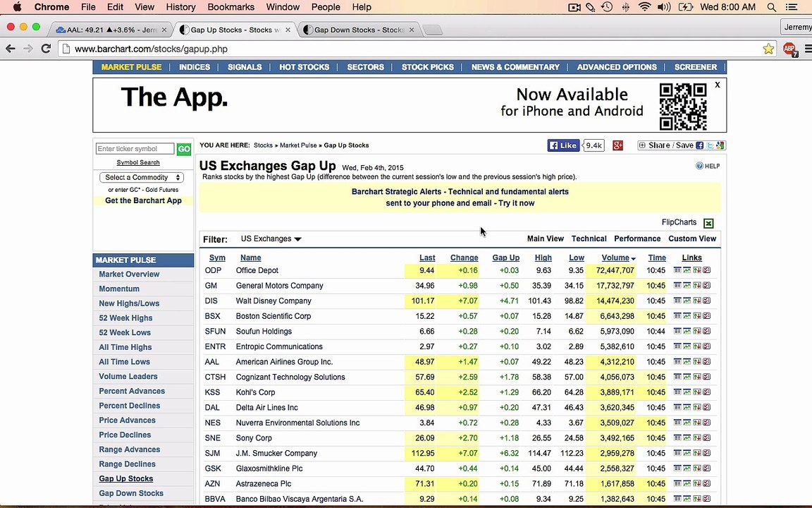Open the Notification Center icon
812x508 pixels.
click(x=792, y=7)
